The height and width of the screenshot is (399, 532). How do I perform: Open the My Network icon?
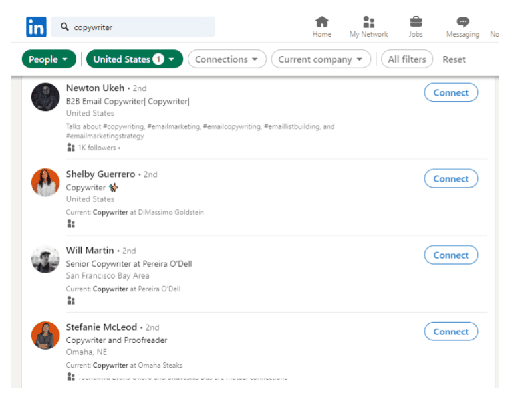[369, 23]
